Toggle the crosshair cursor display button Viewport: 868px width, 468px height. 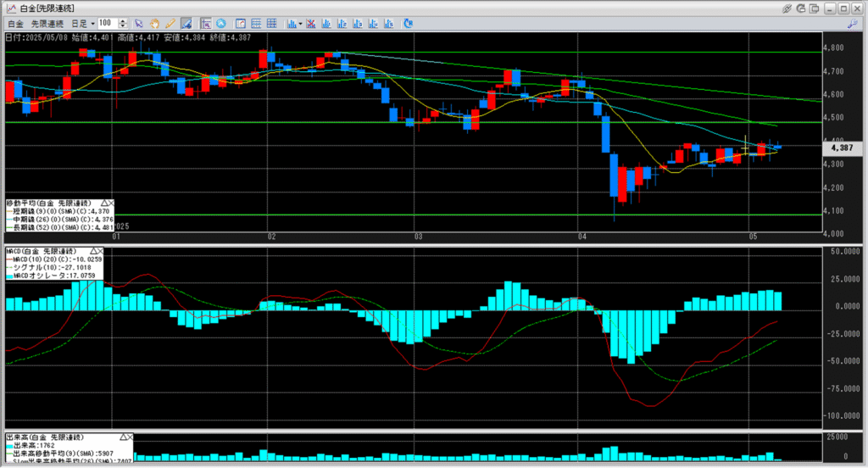tap(205, 24)
